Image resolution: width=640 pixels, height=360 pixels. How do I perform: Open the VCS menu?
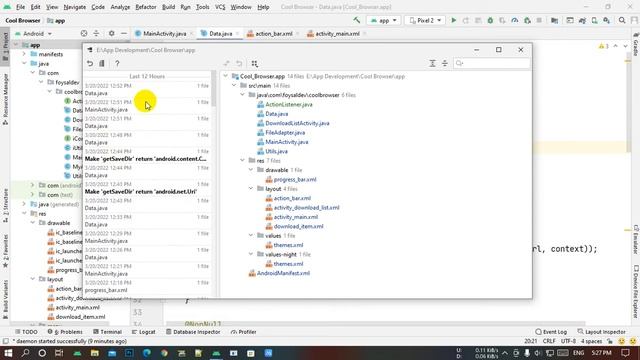click(220, 7)
